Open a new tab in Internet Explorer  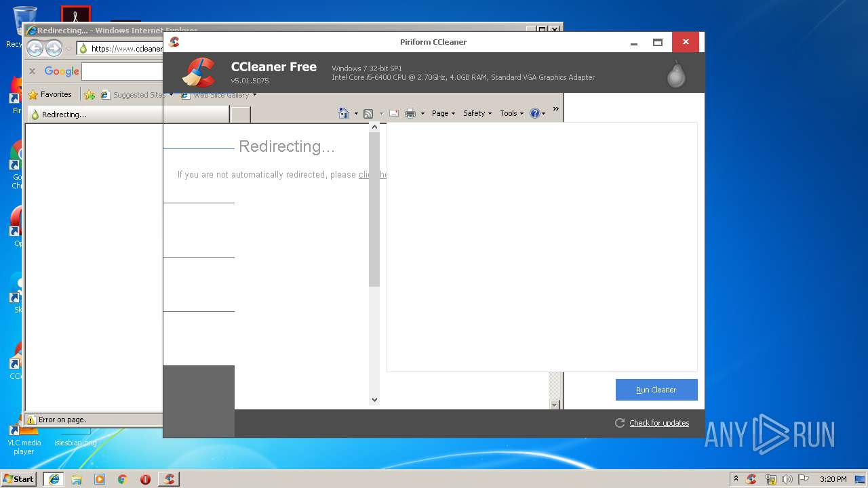pos(241,115)
